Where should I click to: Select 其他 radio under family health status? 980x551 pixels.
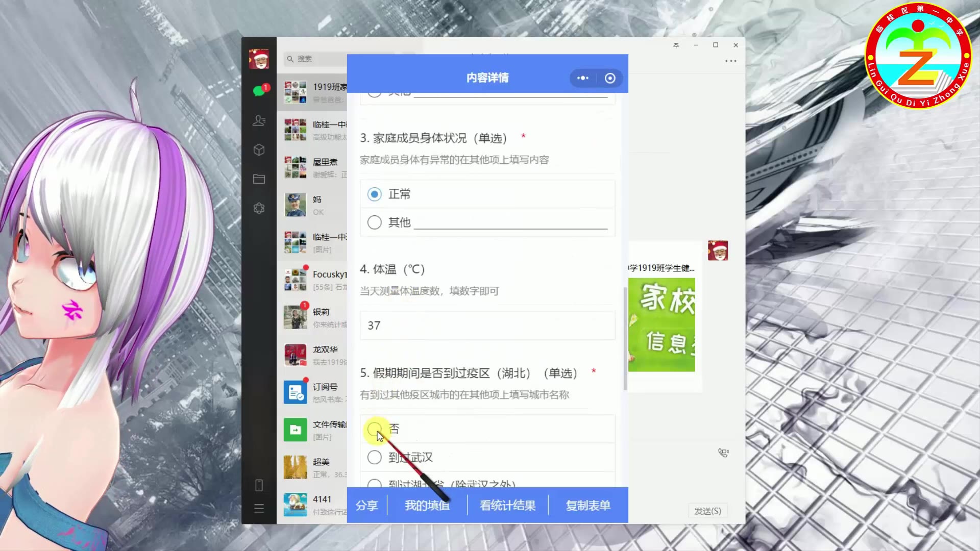tap(374, 222)
